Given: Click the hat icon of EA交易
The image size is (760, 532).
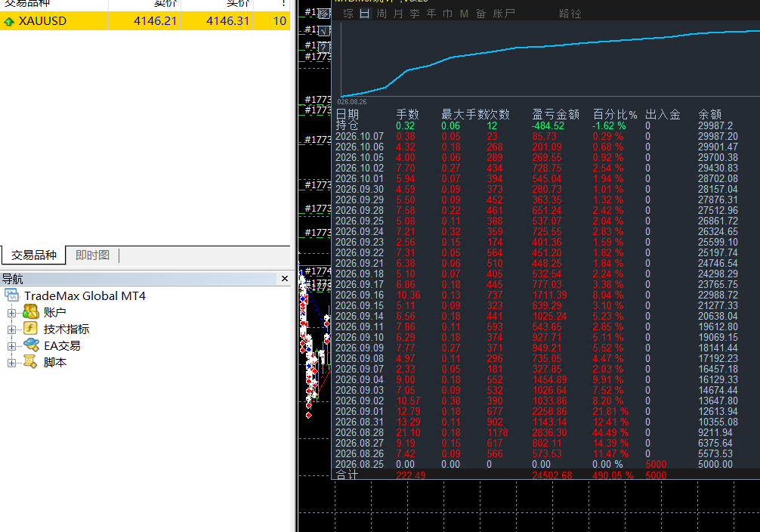Looking at the screenshot, I should click(x=32, y=345).
